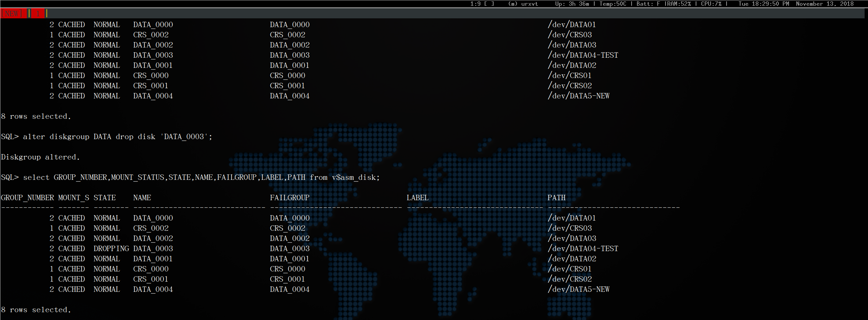868x320 pixels.
Task: Click DATA_0002 name in first result set
Action: pyautogui.click(x=153, y=45)
